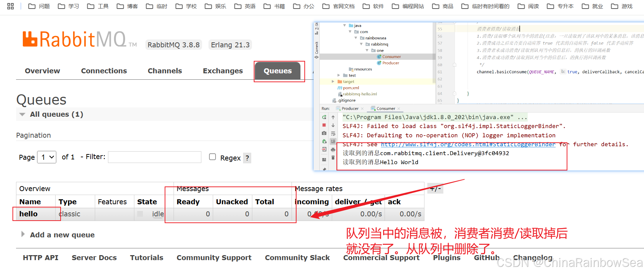The height and width of the screenshot is (274, 644).
Task: Click the Commit tool window icon
Action: coord(316,57)
